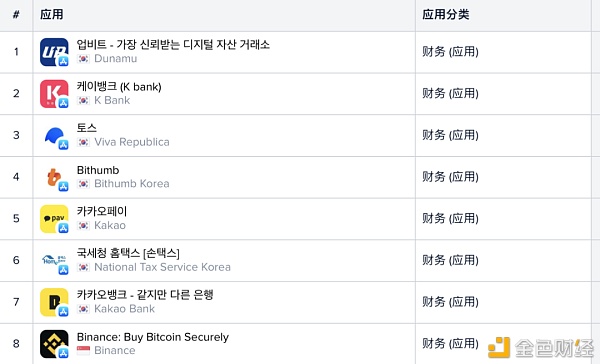Select the Toss blue app icon
The width and height of the screenshot is (600, 364).
point(54,135)
